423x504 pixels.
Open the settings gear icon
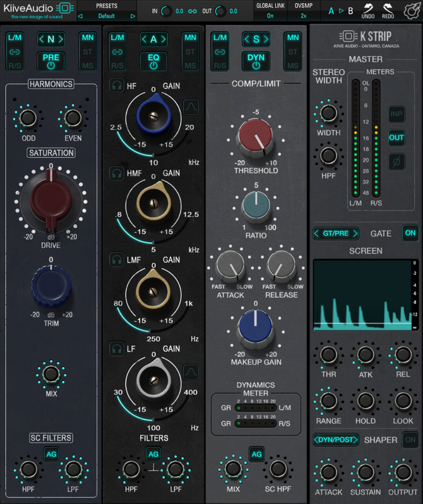412,11
